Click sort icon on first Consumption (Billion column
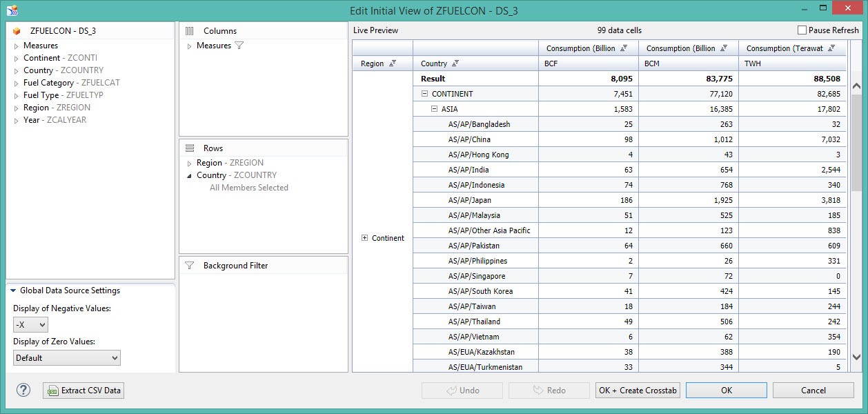The image size is (868, 414). pos(624,48)
